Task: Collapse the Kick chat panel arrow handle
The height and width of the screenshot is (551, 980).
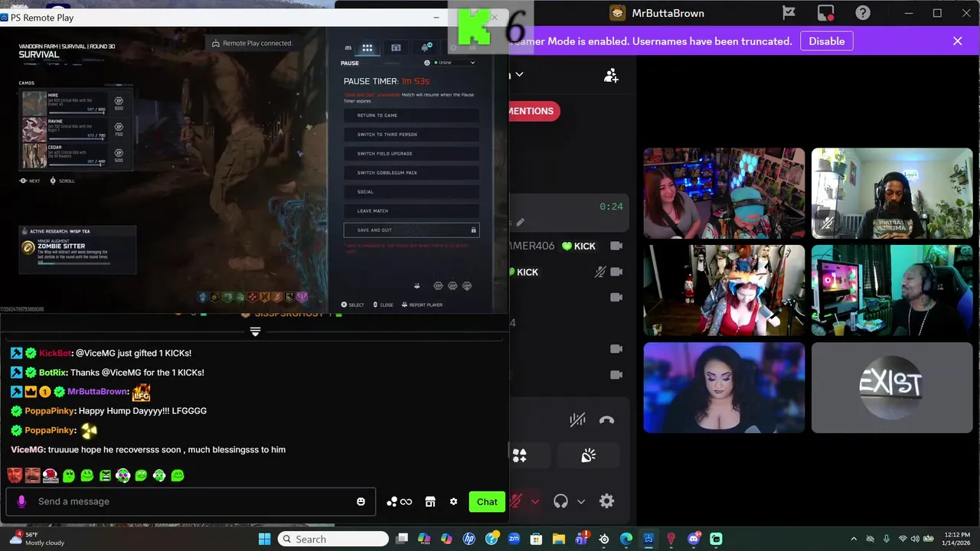Action: click(255, 331)
